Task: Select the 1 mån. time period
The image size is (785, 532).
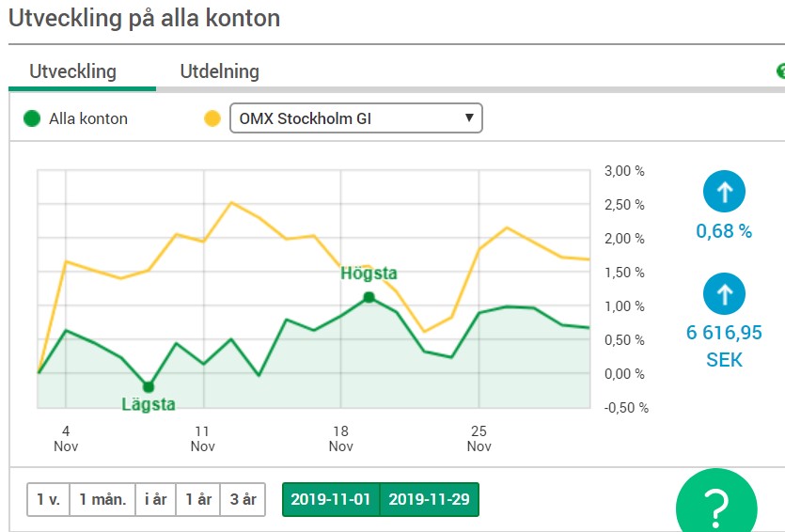Action: click(x=102, y=499)
